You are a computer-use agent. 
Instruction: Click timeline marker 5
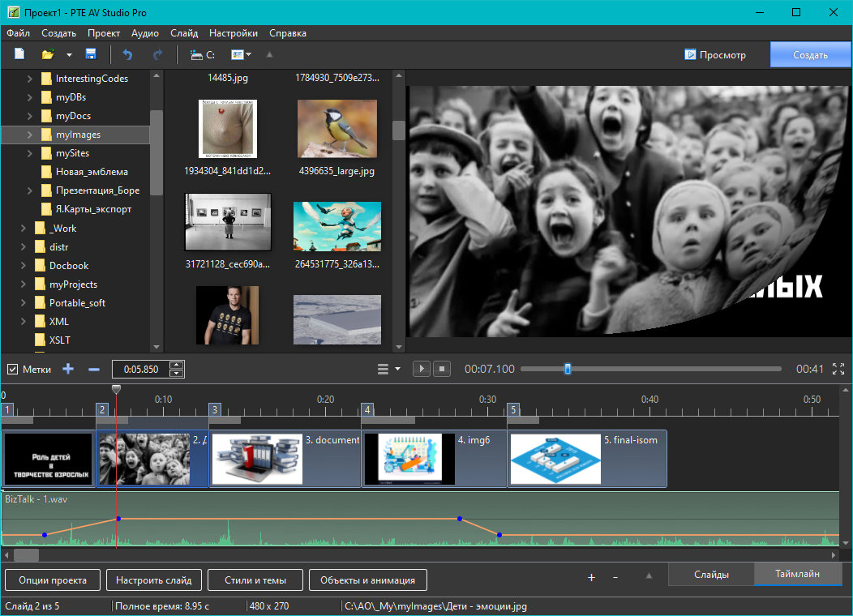click(513, 409)
